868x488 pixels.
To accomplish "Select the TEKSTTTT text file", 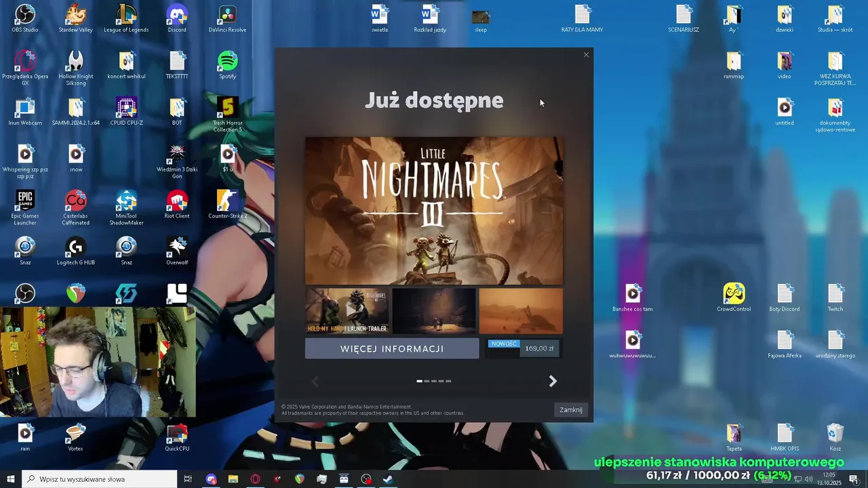I will click(177, 65).
